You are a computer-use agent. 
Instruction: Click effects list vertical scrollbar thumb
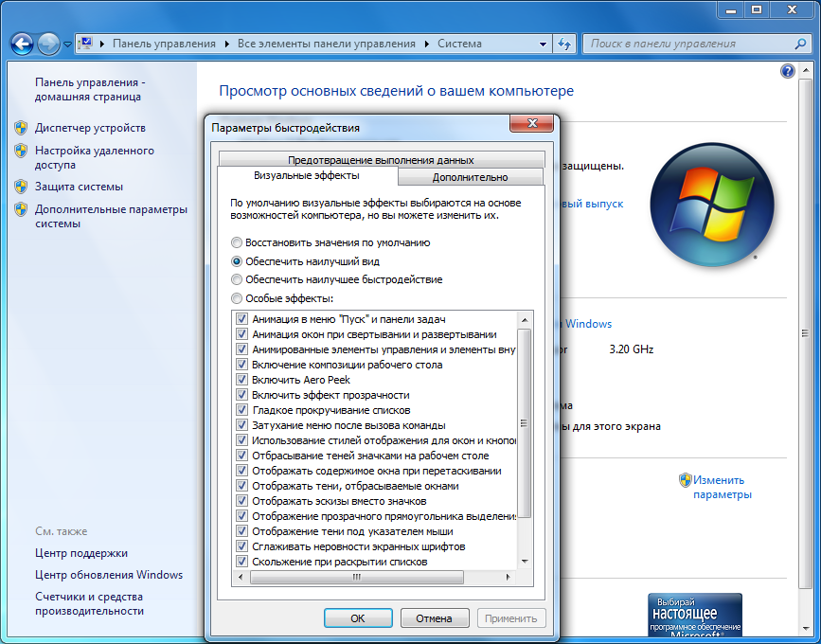pyautogui.click(x=525, y=423)
